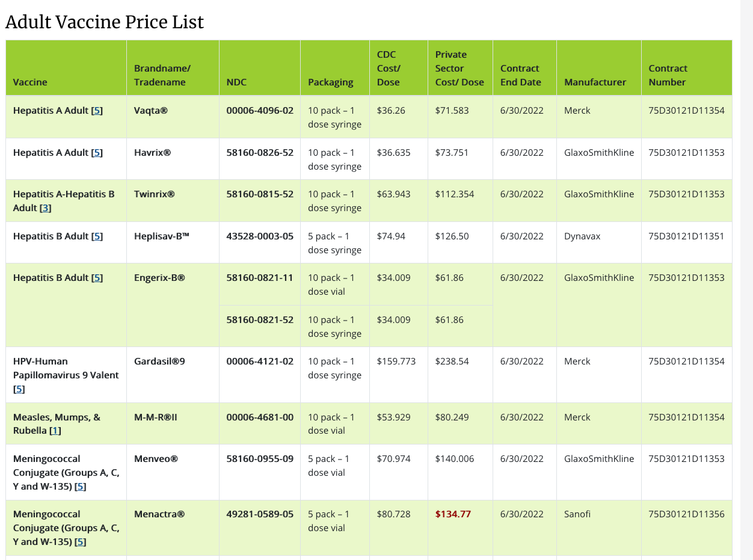Click contract number 75D30121D11356
Screen dimensions: 753x560
pyautogui.click(x=687, y=514)
